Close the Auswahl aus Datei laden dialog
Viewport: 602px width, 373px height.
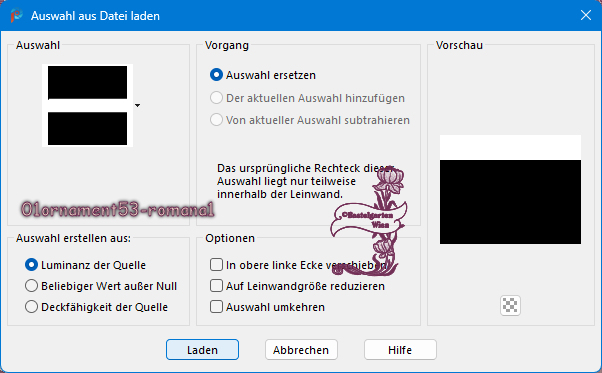[x=585, y=15]
